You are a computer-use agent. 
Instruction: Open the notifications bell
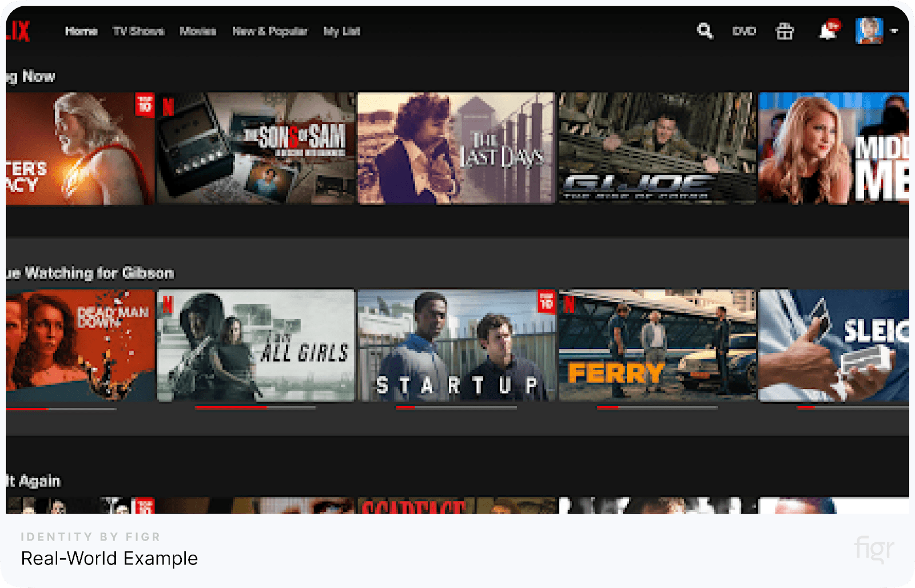point(829,30)
